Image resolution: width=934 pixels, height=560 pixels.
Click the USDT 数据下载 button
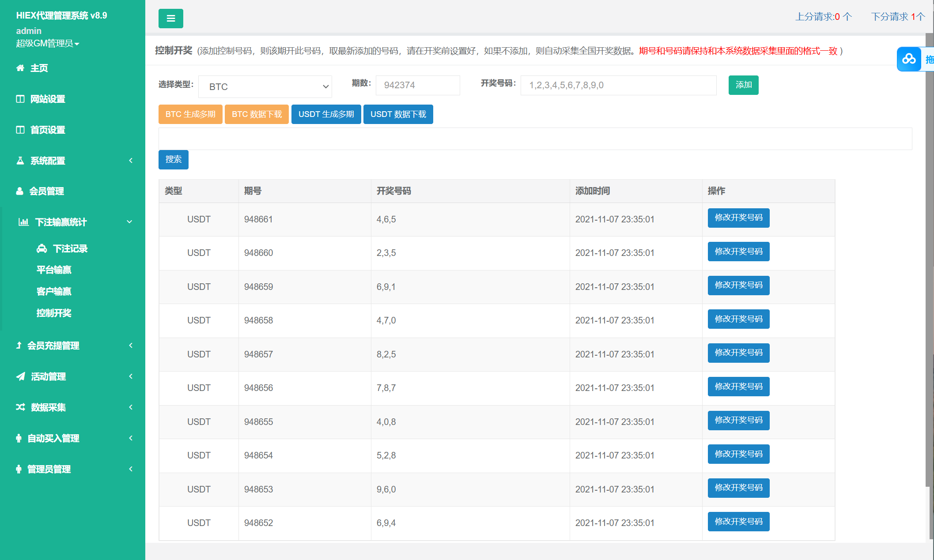point(398,114)
